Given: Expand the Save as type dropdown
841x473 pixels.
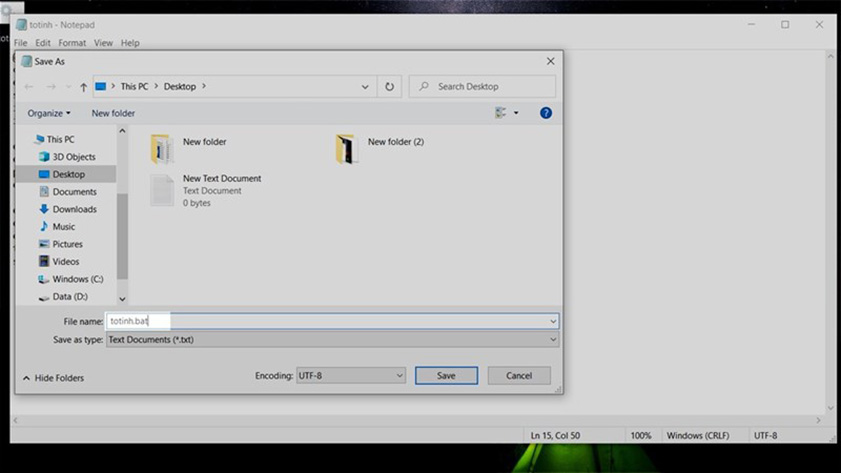Looking at the screenshot, I should click(332, 340).
